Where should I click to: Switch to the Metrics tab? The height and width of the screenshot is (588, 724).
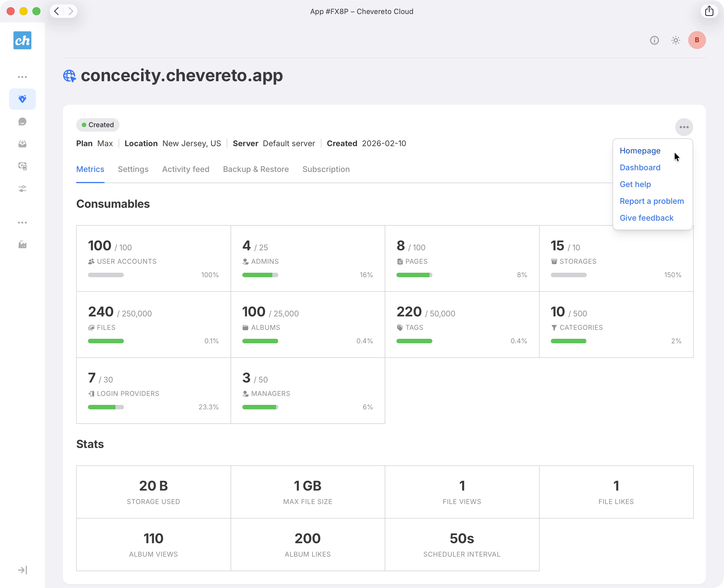90,169
